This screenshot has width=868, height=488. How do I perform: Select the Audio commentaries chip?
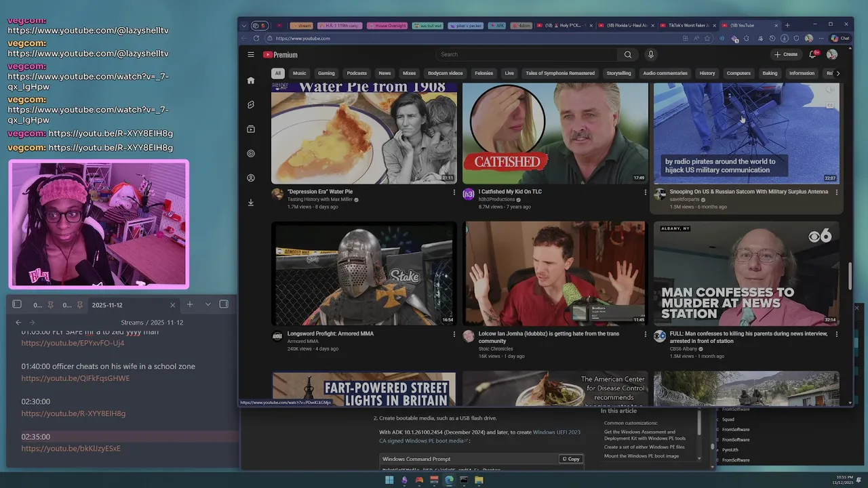point(665,73)
